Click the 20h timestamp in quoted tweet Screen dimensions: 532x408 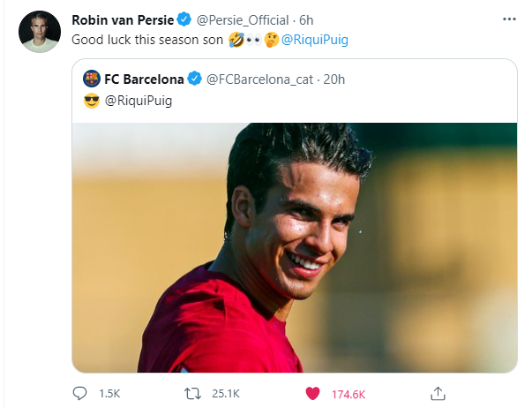click(x=334, y=79)
